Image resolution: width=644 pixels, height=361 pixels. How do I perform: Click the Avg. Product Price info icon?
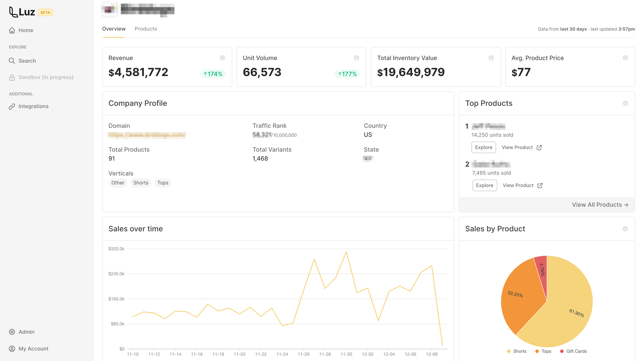coord(625,58)
